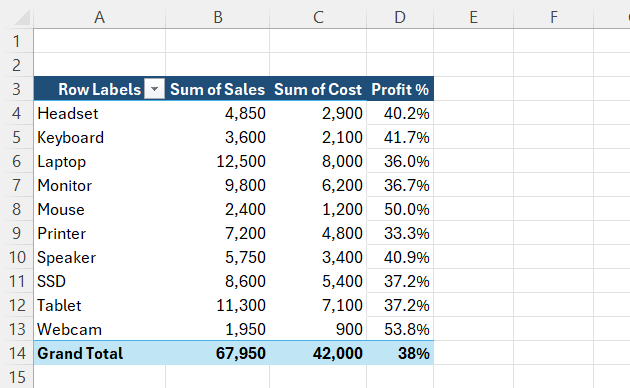This screenshot has height=388, width=630.
Task: Select the Webcam profit cell 53.8%
Action: click(400, 329)
